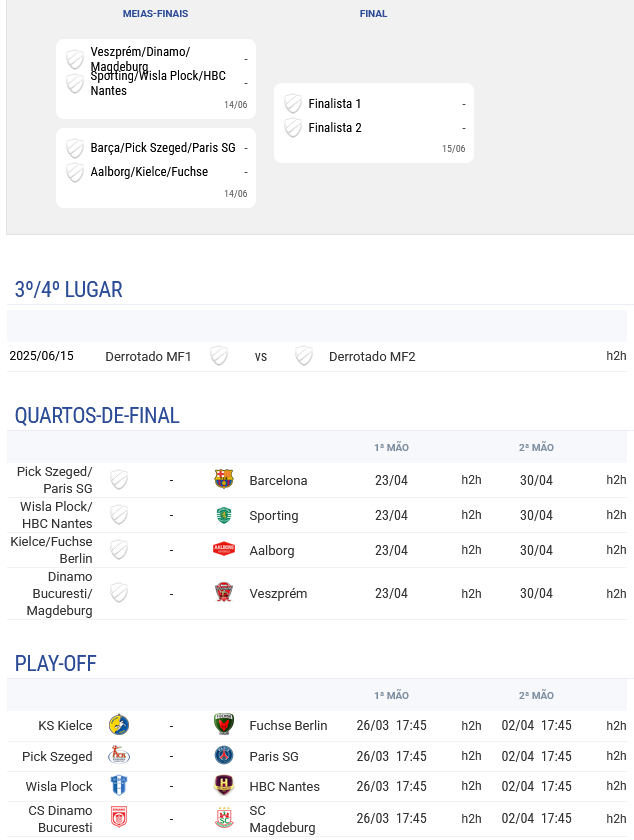Image resolution: width=634 pixels, height=840 pixels.
Task: Click the Veszprém team crest
Action: [223, 592]
